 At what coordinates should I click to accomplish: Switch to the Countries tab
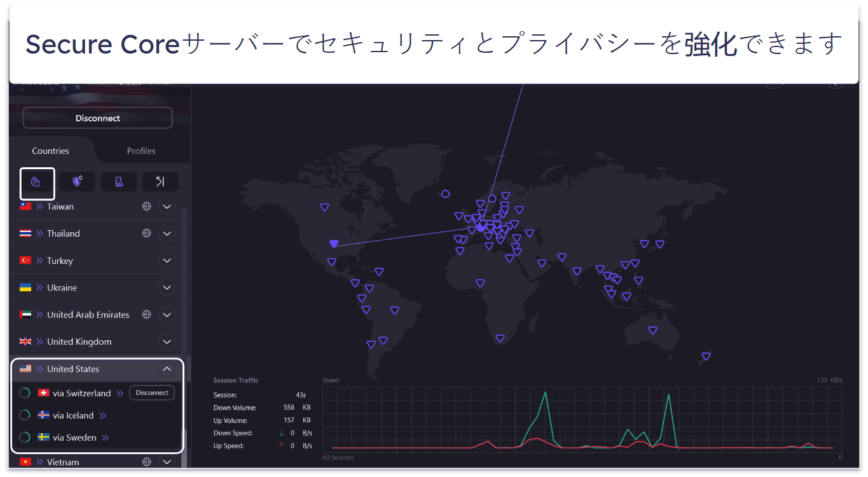click(x=51, y=151)
